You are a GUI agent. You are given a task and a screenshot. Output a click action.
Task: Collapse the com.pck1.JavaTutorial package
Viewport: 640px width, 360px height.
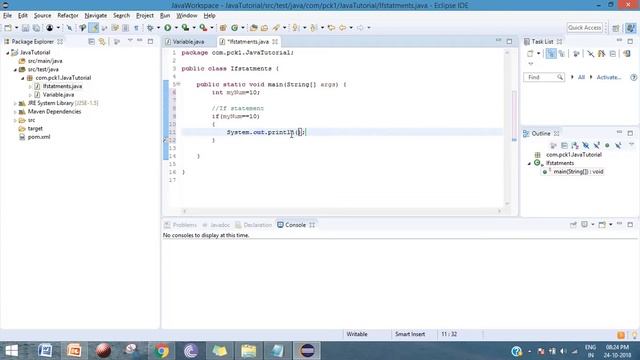tap(23, 78)
